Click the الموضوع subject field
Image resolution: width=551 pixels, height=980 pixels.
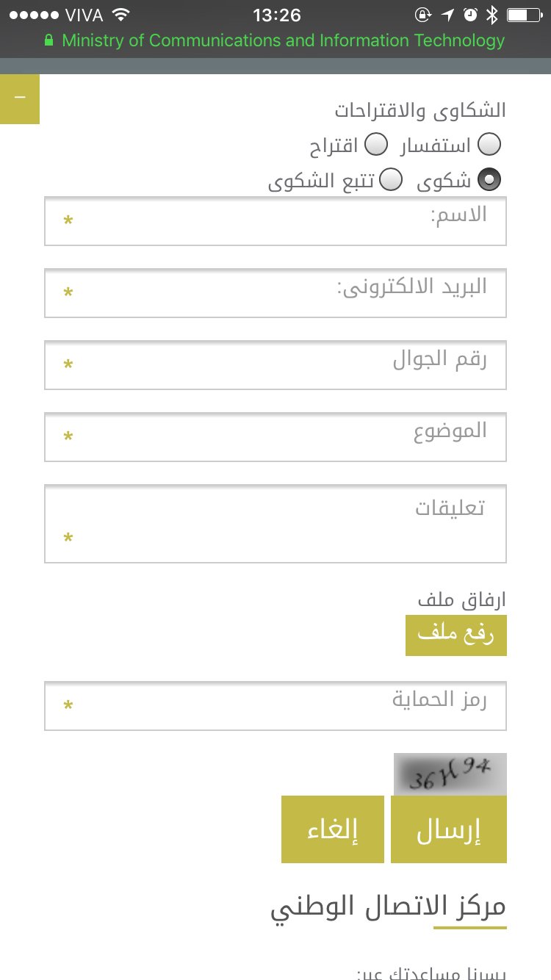(275, 437)
